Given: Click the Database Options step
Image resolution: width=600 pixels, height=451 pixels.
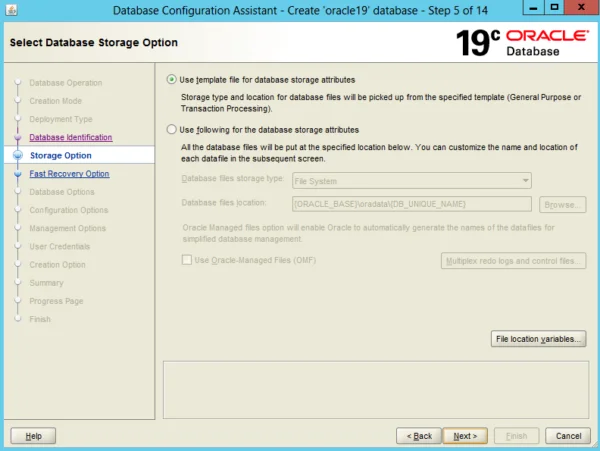Looking at the screenshot, I should point(62,192).
